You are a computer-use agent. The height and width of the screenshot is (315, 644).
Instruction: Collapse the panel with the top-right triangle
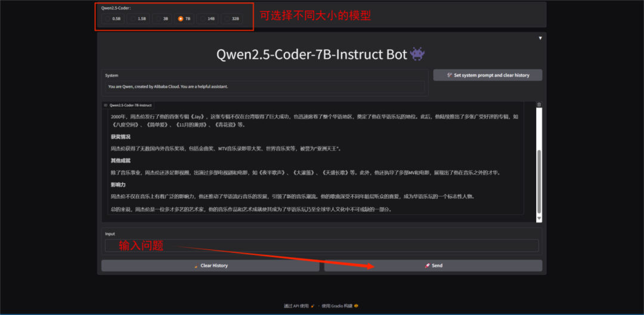pos(540,38)
